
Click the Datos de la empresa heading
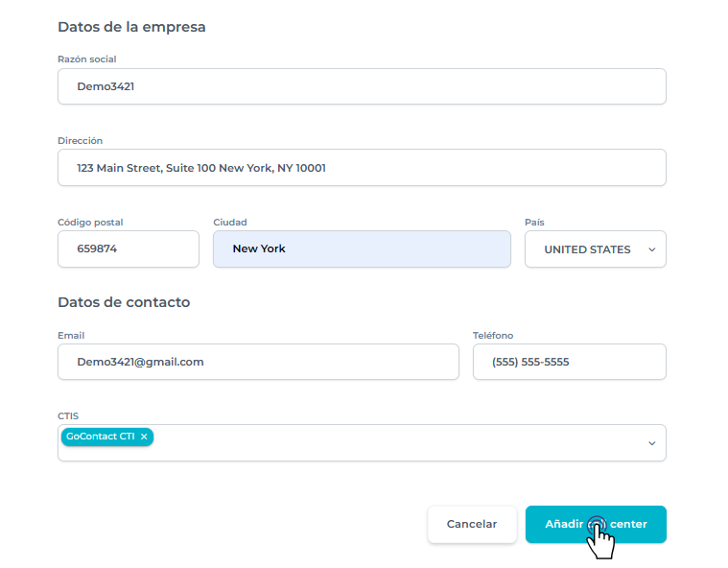pos(131,27)
